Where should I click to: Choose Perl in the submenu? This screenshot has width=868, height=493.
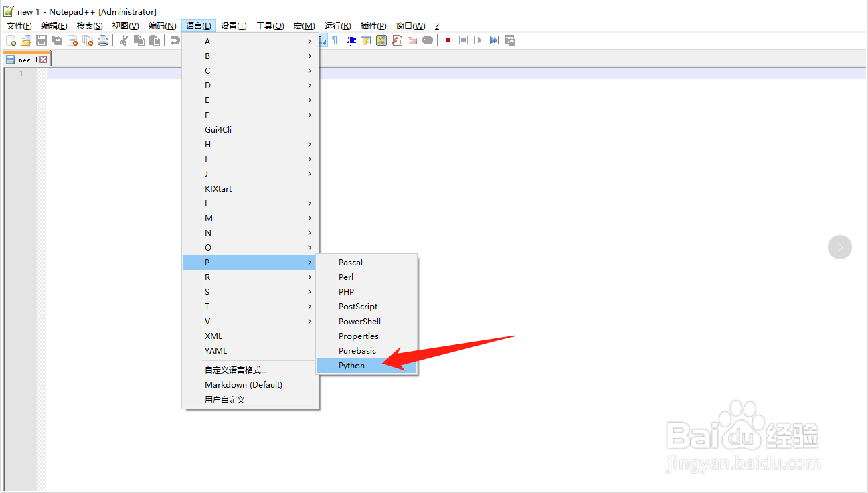(x=366, y=277)
